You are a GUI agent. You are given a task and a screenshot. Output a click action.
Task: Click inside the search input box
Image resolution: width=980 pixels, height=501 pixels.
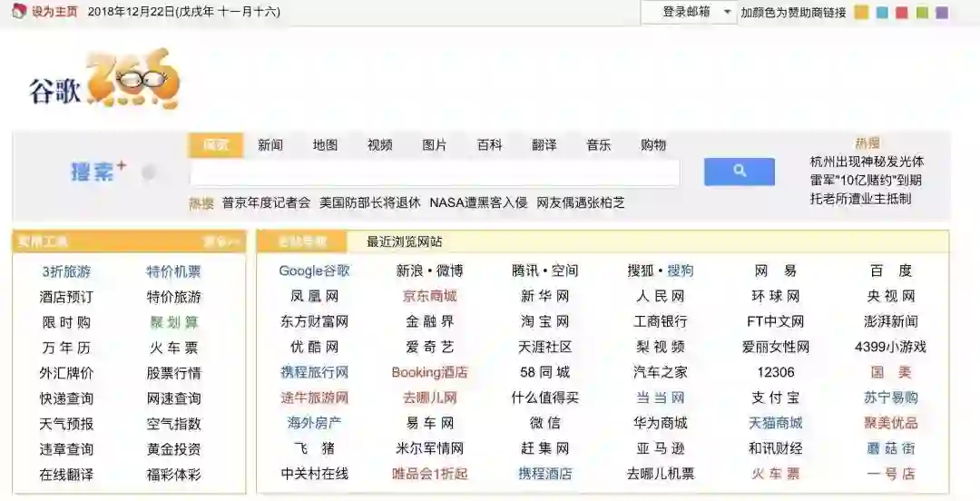(435, 172)
